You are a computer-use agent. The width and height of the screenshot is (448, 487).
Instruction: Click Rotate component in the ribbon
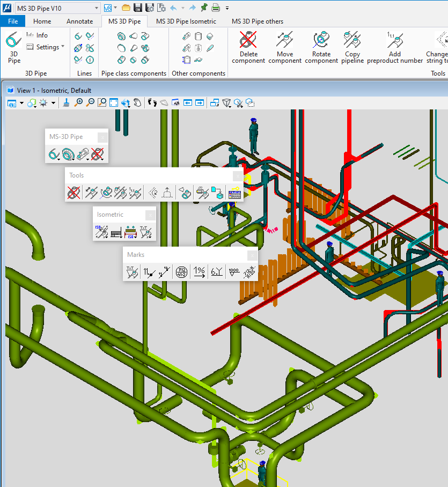tap(321, 48)
